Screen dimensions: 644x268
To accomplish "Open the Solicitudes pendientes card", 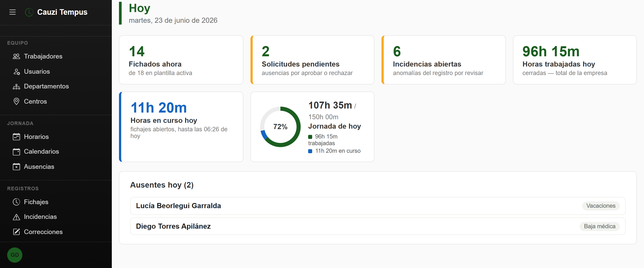I will [x=312, y=60].
